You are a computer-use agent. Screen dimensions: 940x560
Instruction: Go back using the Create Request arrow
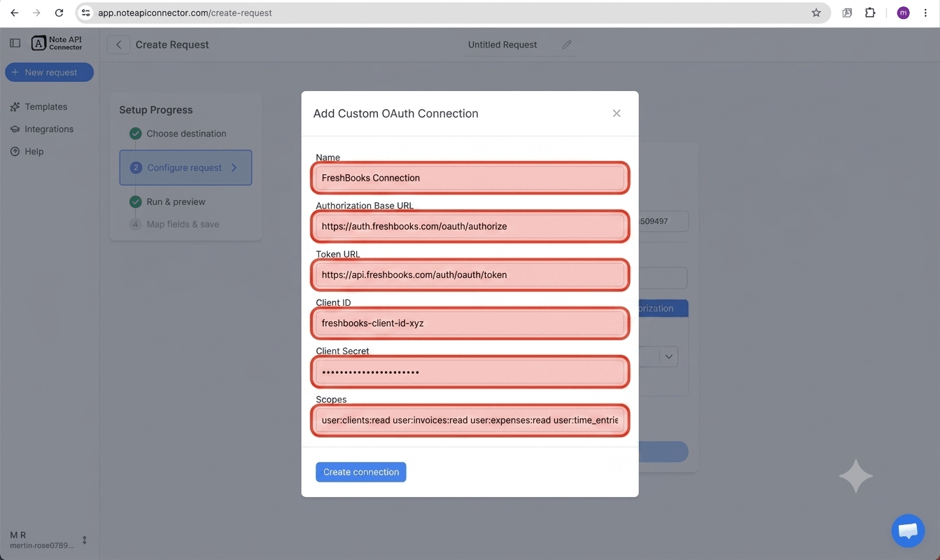[x=118, y=45]
